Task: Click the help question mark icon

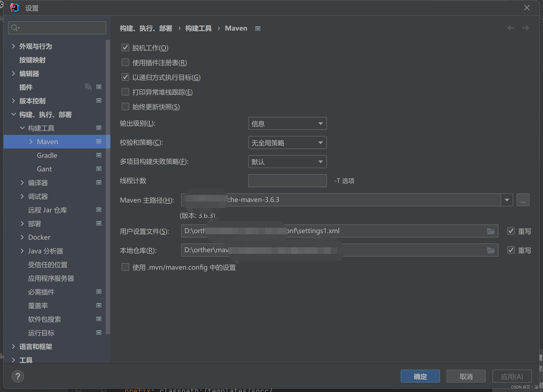Action: pos(18,376)
